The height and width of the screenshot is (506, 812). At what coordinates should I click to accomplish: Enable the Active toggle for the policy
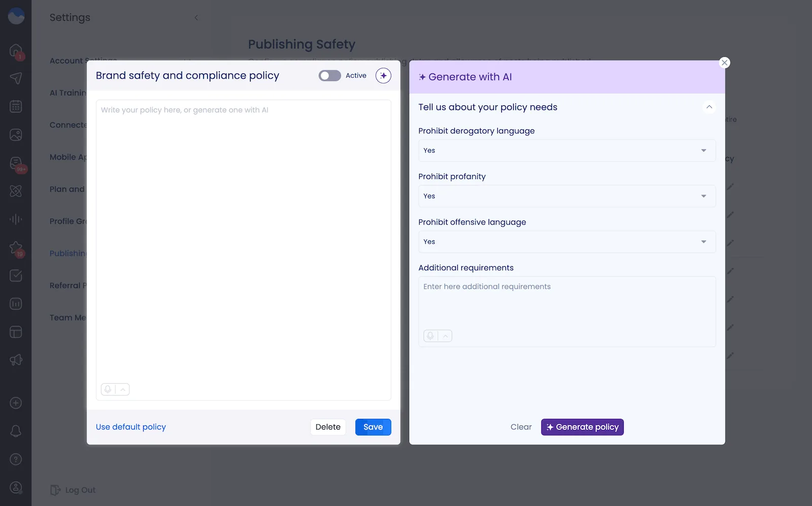coord(329,76)
